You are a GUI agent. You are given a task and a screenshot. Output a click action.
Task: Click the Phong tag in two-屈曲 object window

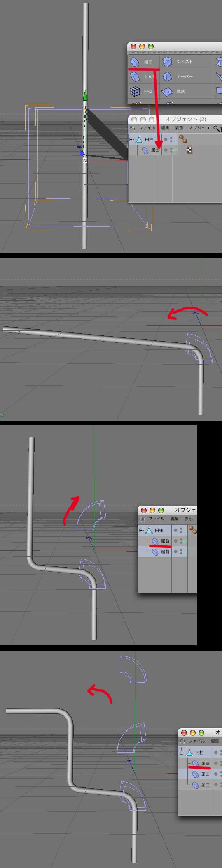192,530
